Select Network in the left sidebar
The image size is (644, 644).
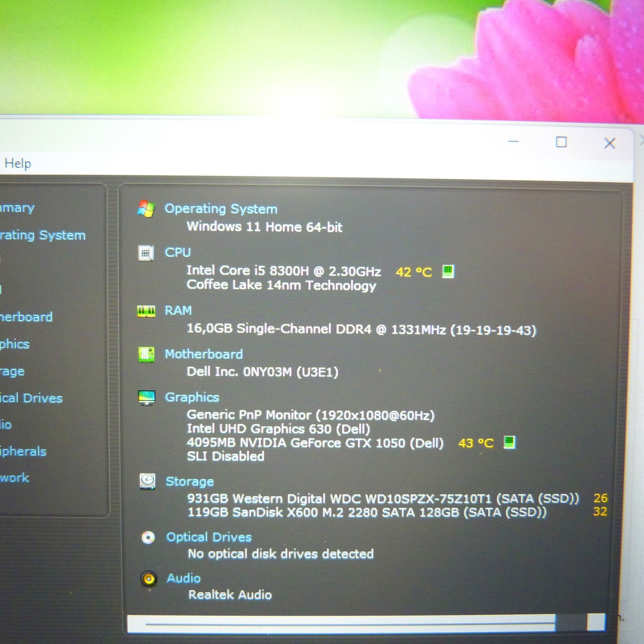tap(14, 478)
